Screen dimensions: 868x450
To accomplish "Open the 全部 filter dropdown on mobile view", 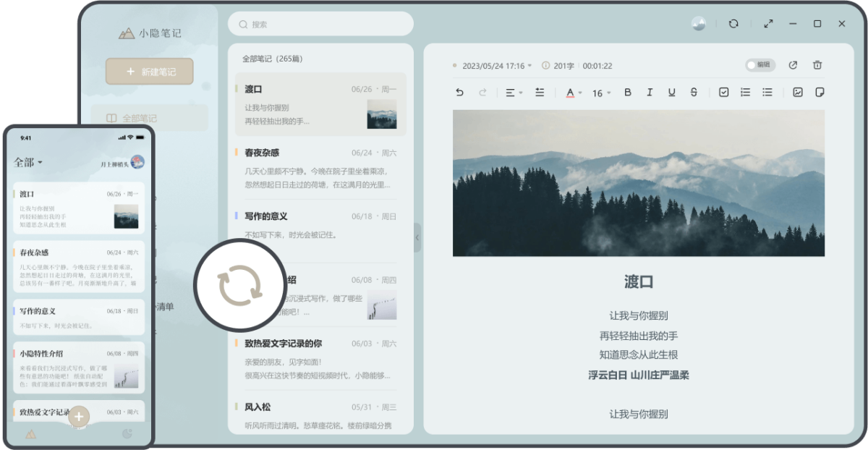I will [27, 163].
